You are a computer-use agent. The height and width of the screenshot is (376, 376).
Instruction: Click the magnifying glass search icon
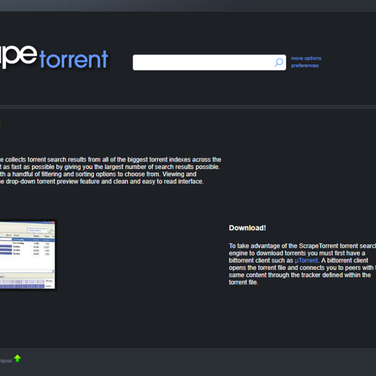(x=279, y=62)
